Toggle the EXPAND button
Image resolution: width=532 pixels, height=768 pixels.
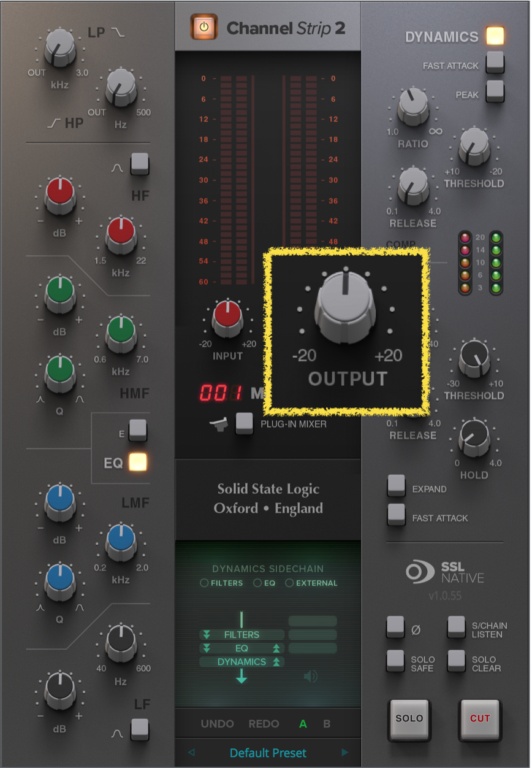(x=397, y=485)
